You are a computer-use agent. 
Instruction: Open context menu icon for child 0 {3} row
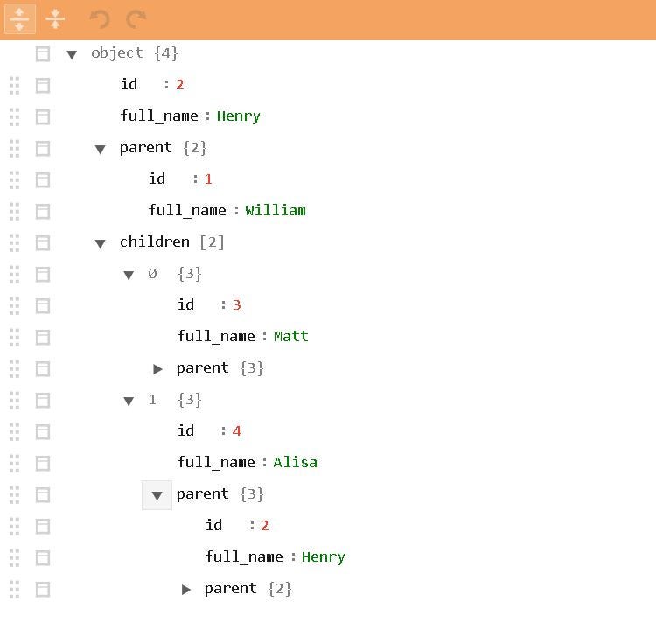[43, 275]
